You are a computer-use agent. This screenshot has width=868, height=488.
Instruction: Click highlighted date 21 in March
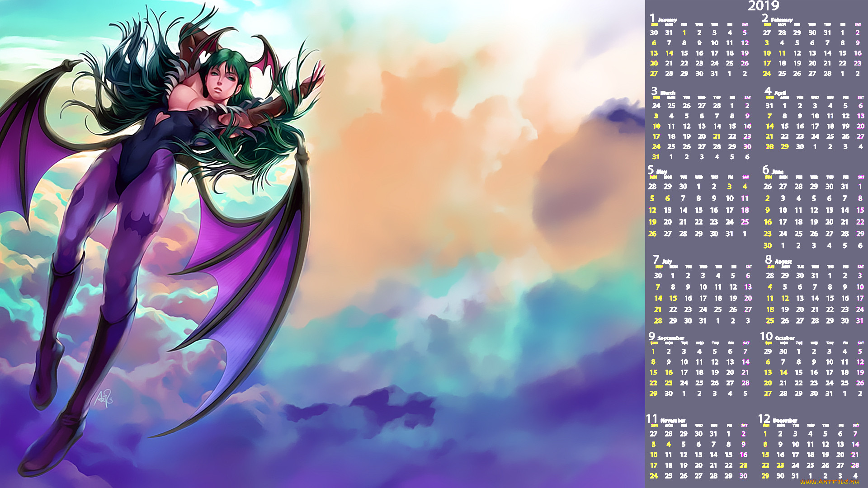[717, 136]
